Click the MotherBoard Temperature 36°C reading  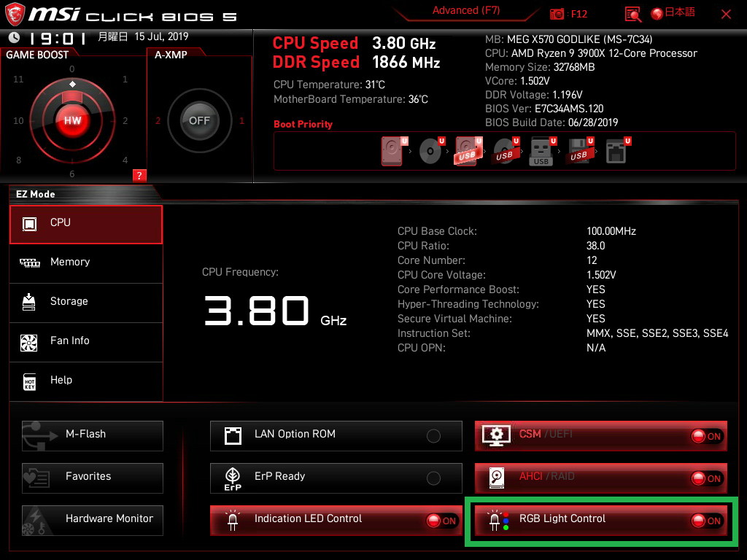pyautogui.click(x=351, y=99)
